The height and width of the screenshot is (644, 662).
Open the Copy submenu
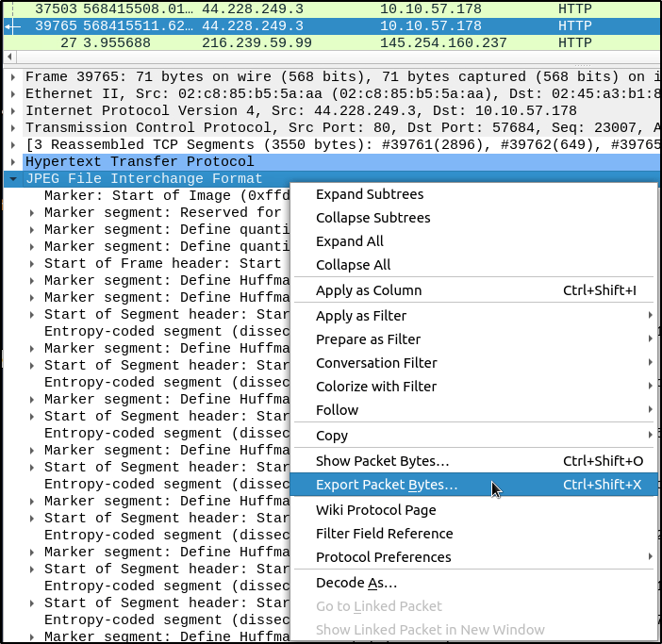[x=332, y=436]
